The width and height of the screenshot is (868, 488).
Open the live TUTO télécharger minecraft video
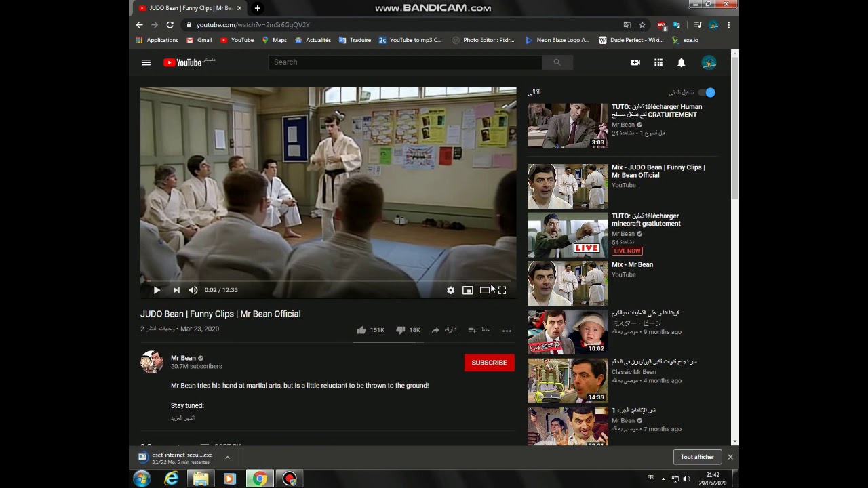[x=568, y=235]
